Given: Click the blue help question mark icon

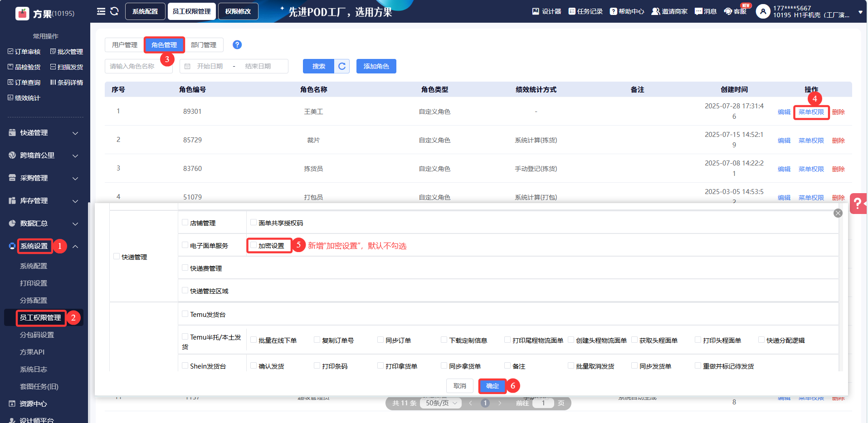Looking at the screenshot, I should tap(237, 45).
